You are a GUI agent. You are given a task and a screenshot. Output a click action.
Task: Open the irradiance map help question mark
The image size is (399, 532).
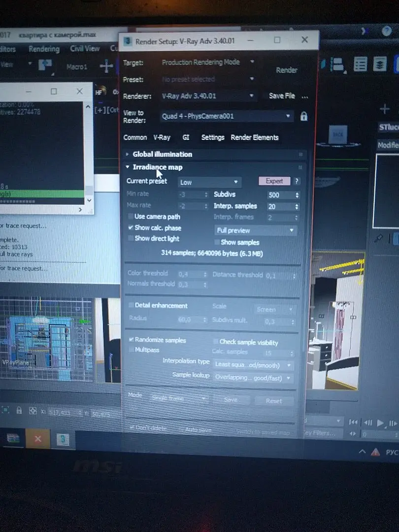click(297, 181)
